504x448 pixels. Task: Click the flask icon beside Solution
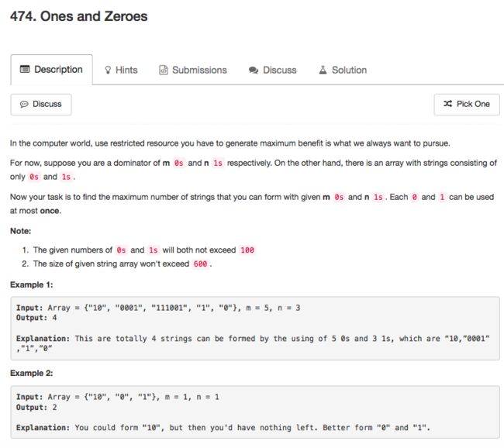pyautogui.click(x=323, y=70)
